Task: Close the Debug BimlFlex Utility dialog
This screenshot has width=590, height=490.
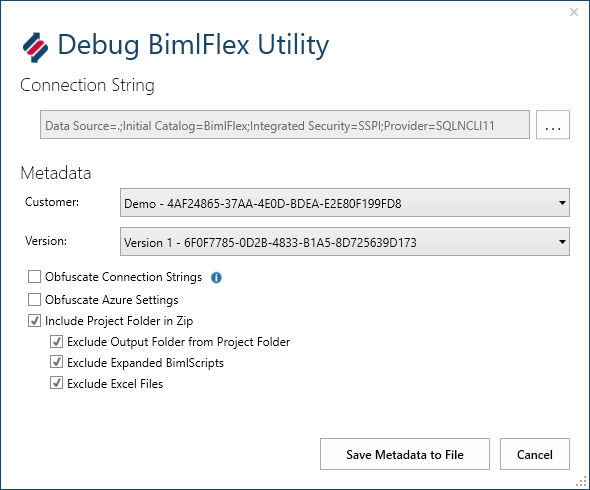Action: 574,12
